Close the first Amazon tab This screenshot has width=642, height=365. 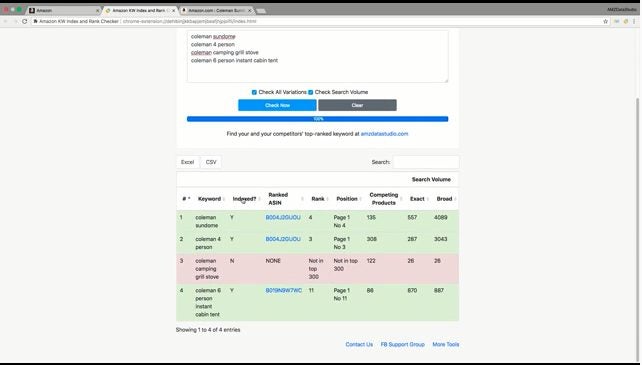97,10
